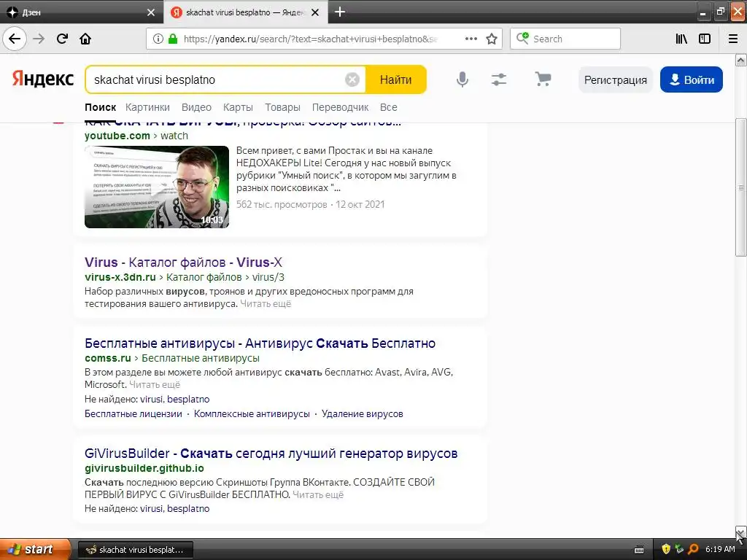Viewport: 747px width, 560px height.
Task: Show site information icon in address bar
Action: (158, 39)
